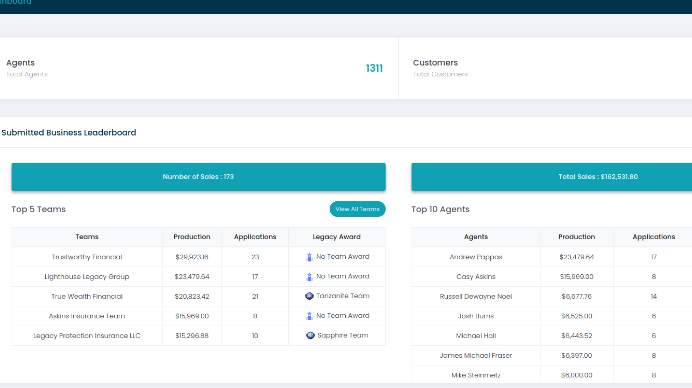
Task: Select agent James Michael Fraser
Action: 476,355
